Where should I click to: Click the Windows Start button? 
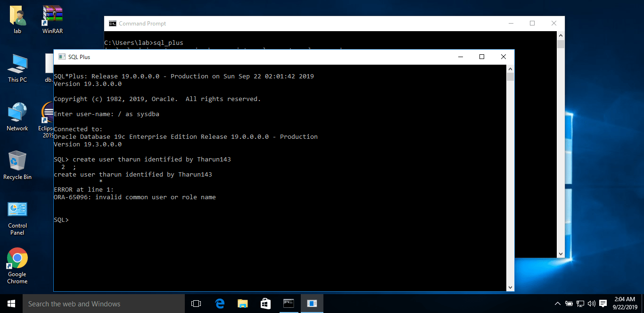[10, 304]
